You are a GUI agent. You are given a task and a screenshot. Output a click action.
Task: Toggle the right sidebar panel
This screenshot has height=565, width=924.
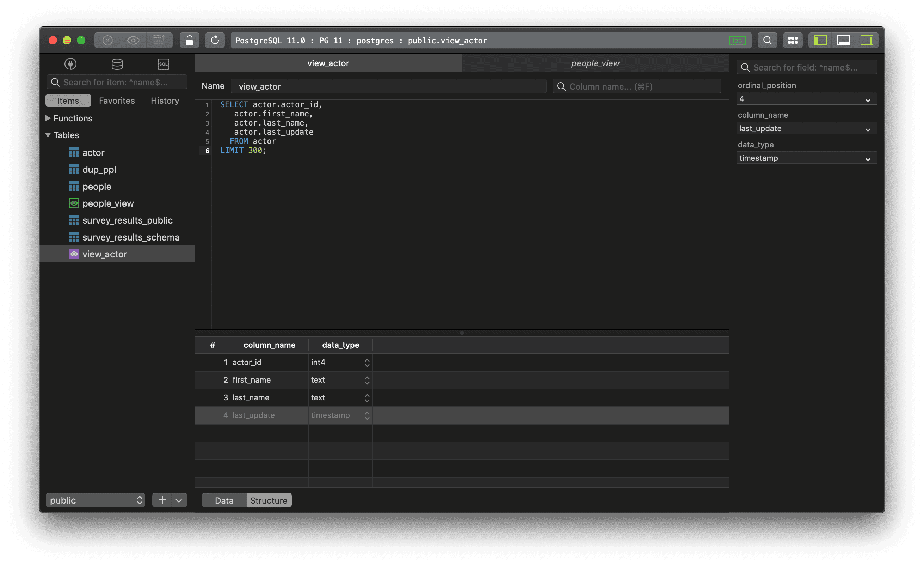[867, 40]
